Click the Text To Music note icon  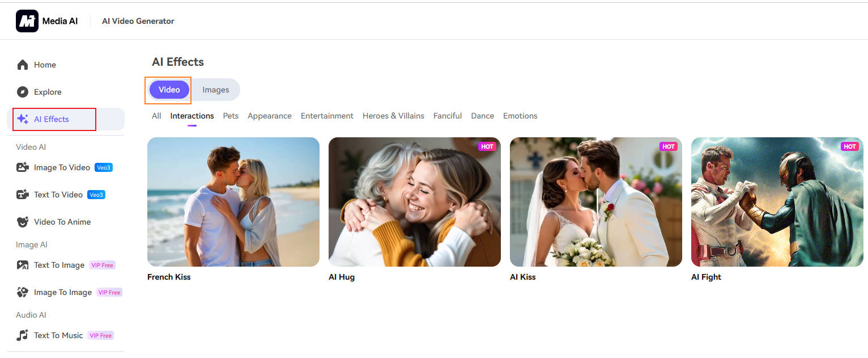coord(23,335)
